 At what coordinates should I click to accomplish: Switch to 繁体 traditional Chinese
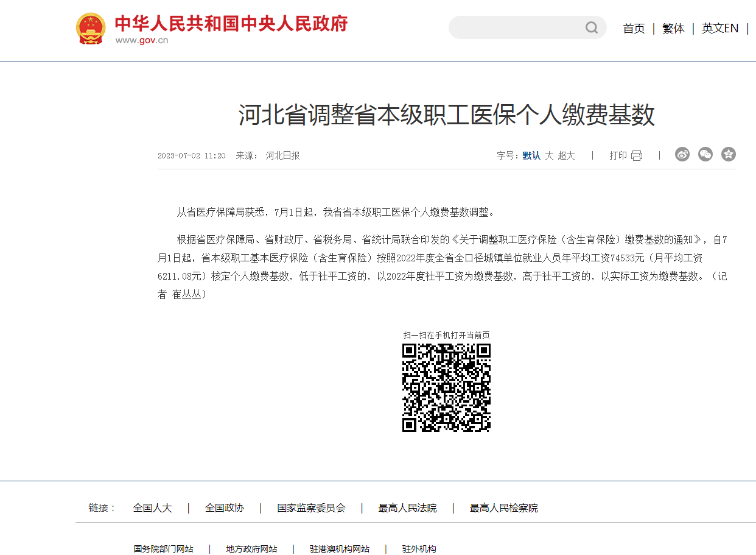673,29
